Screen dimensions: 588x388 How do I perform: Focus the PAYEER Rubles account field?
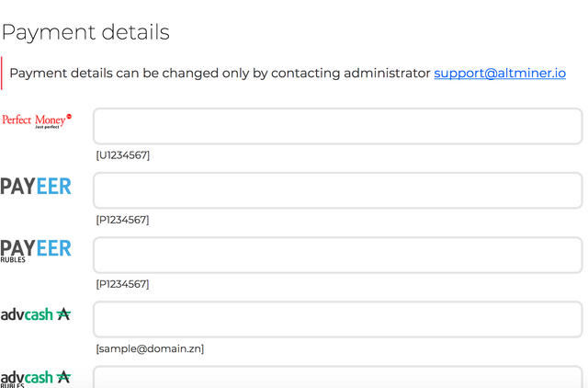pos(337,256)
